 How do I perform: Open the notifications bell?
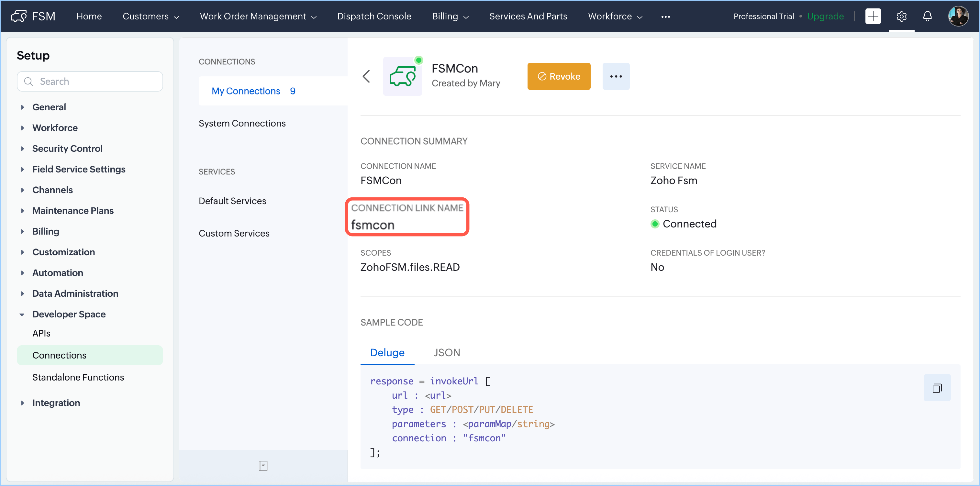927,17
